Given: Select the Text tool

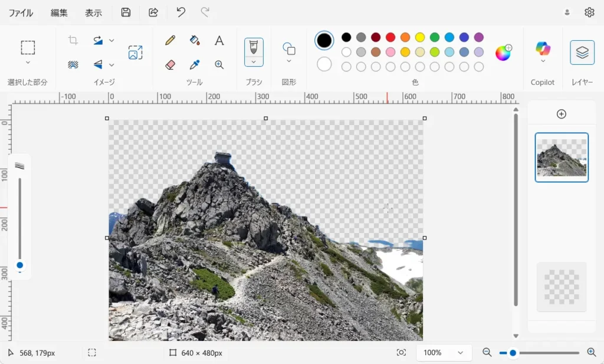Looking at the screenshot, I should pos(219,40).
